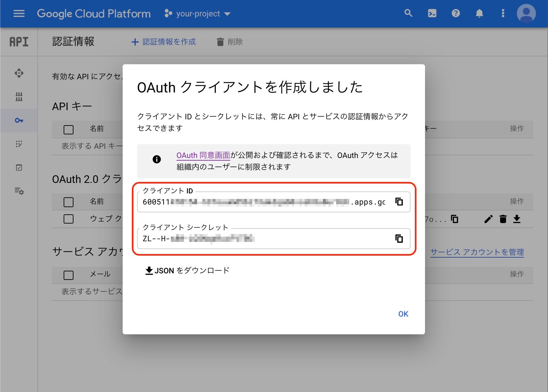The image size is (548, 392).
Task: Delete the OAuth client row
Action: point(503,219)
